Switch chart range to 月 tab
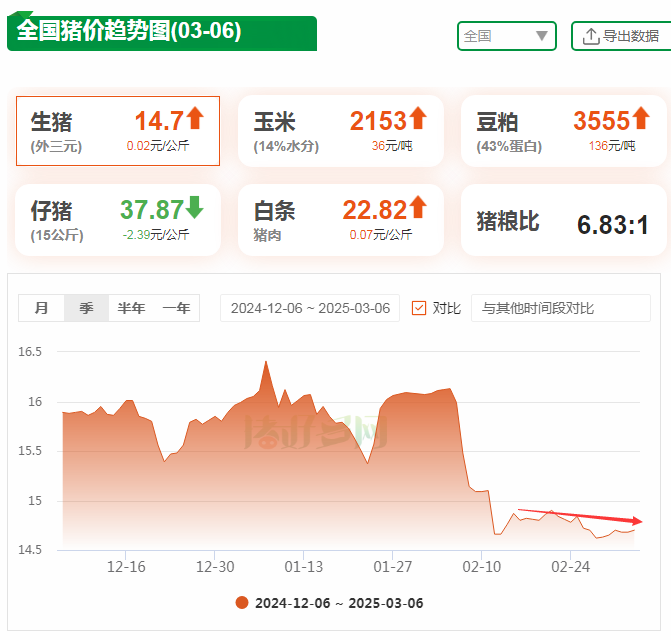This screenshot has width=671, height=640. (42, 308)
